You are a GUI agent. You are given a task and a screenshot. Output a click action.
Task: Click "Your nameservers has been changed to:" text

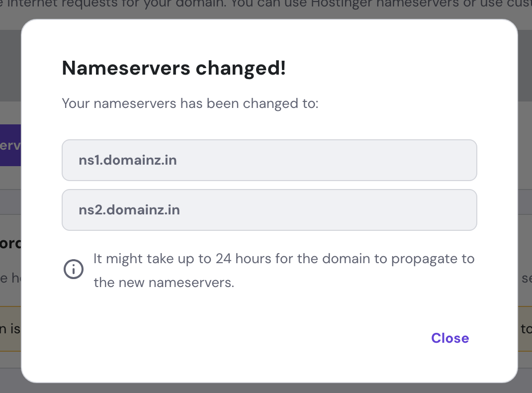pyautogui.click(x=189, y=104)
